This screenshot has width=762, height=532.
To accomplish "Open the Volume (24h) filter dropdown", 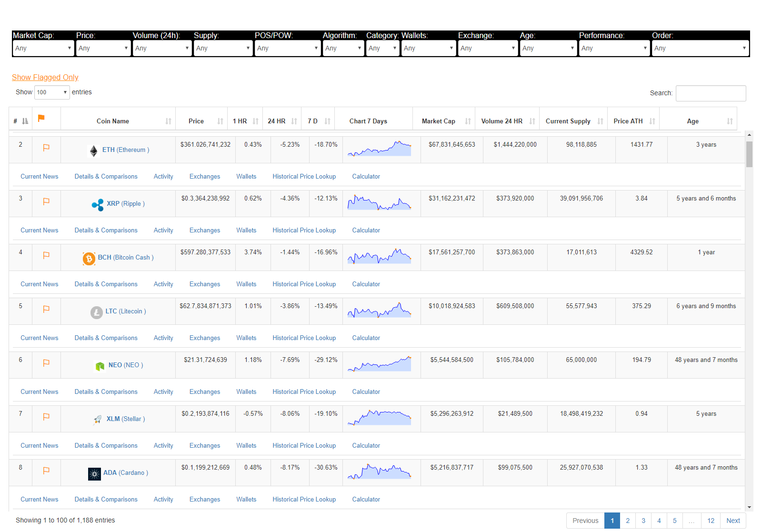I will click(x=162, y=48).
